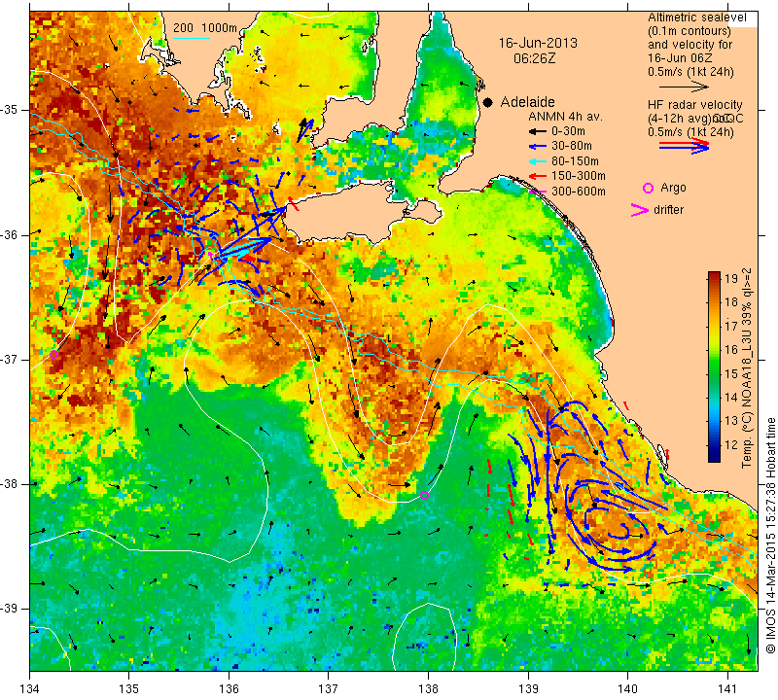Click the black Adelaide city dot marker
Viewport: 778px width, 700px height.
pyautogui.click(x=488, y=102)
